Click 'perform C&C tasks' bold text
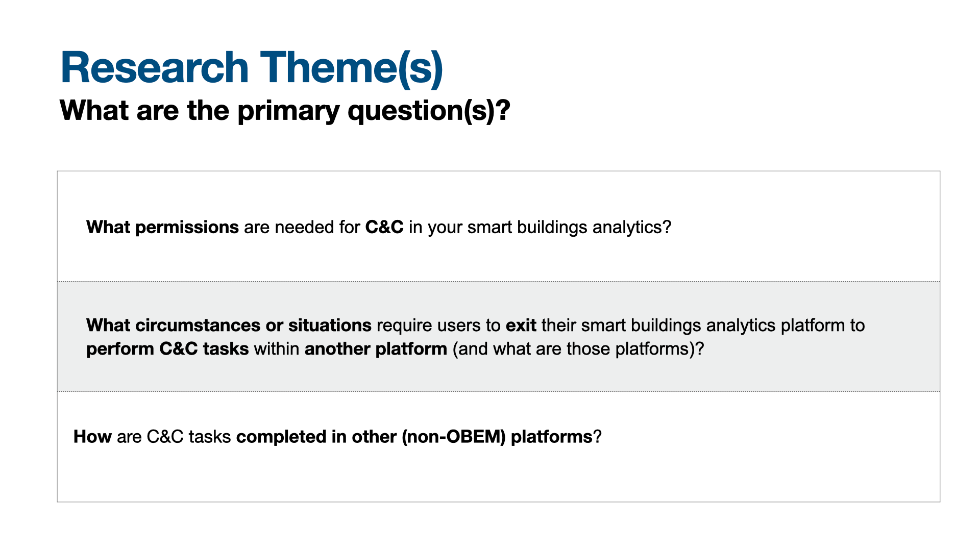Image resolution: width=980 pixels, height=551 pixels. (167, 349)
